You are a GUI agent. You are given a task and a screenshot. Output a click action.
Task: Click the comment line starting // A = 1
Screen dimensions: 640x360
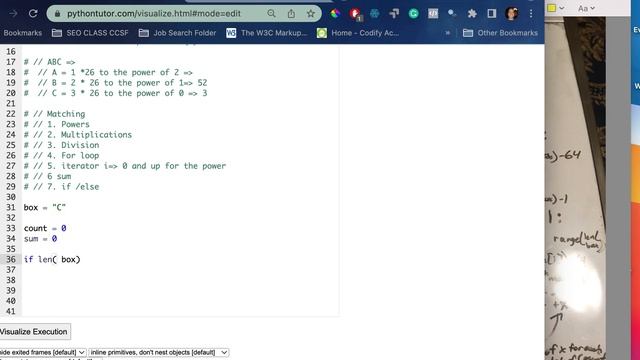tap(108, 72)
